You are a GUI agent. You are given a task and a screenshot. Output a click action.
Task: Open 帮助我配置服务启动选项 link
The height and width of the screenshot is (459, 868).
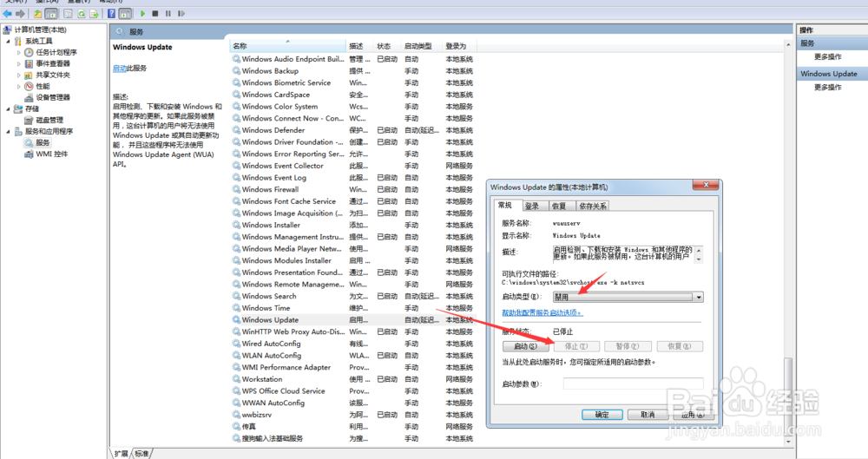tap(542, 313)
